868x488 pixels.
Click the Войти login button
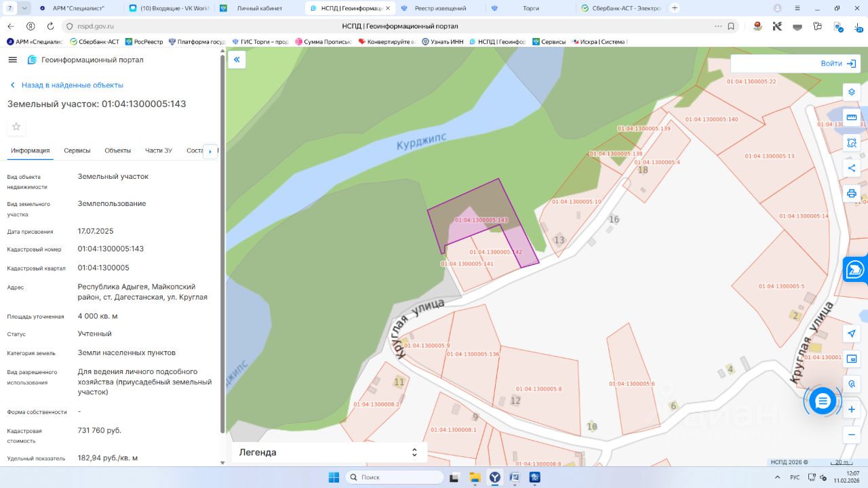point(838,64)
